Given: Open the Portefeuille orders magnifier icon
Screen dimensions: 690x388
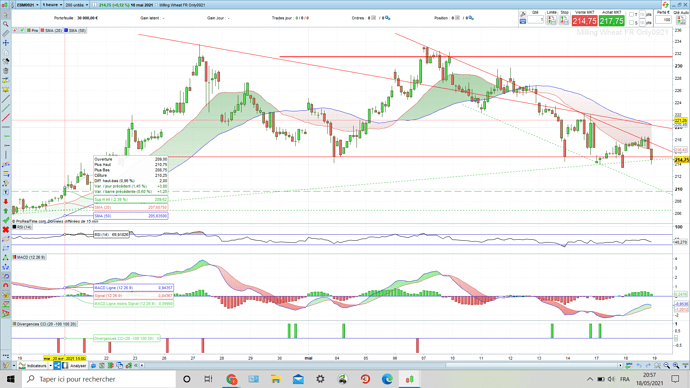Looking at the screenshot, I should [x=387, y=18].
